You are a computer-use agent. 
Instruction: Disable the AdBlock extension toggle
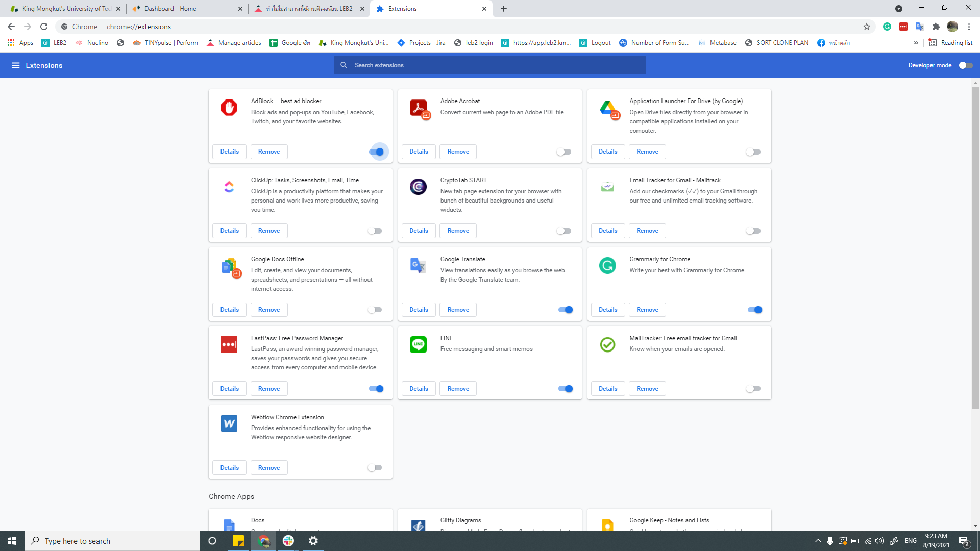pos(377,152)
